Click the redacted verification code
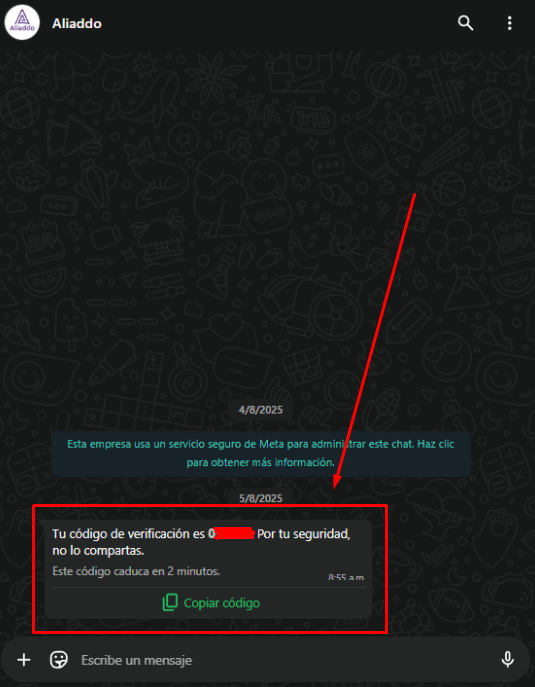This screenshot has height=687, width=535. click(232, 534)
